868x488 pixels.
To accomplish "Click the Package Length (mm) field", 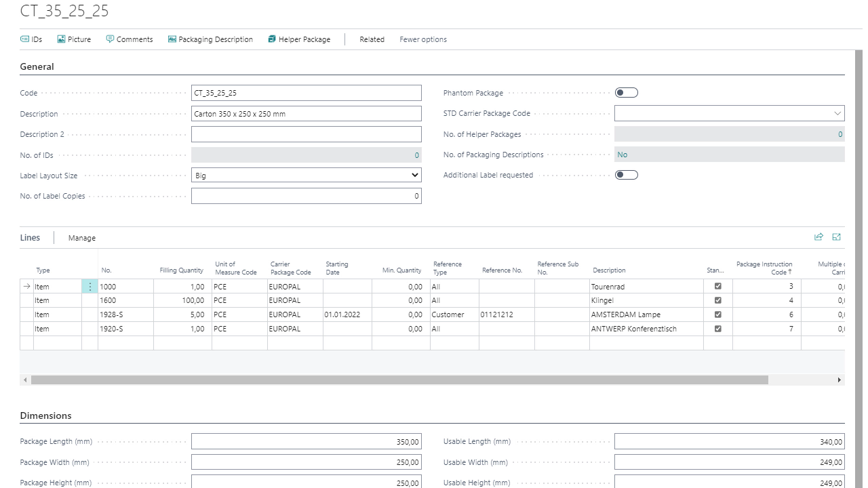I will click(307, 442).
